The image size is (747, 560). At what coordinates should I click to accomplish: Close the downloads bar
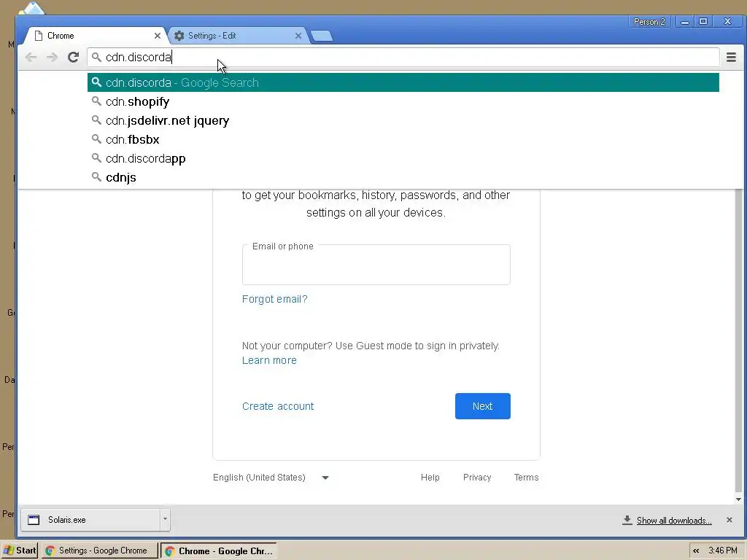729,520
